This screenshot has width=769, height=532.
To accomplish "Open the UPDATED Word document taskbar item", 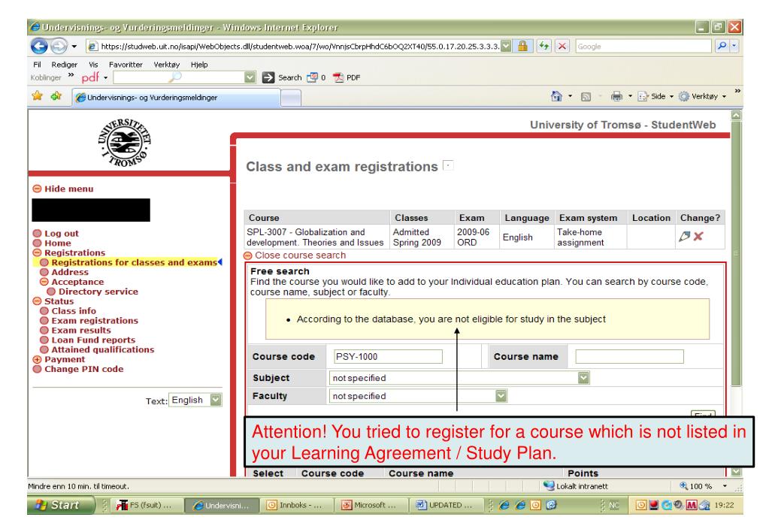I will point(445,505).
